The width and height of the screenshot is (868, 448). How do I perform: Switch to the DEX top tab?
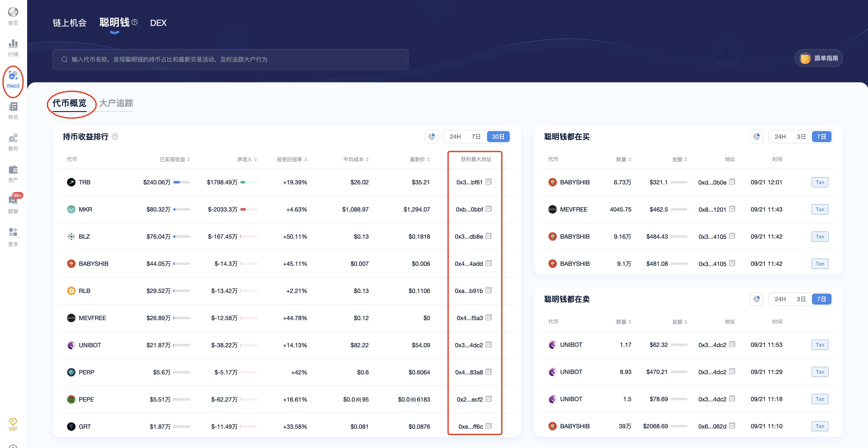point(158,23)
